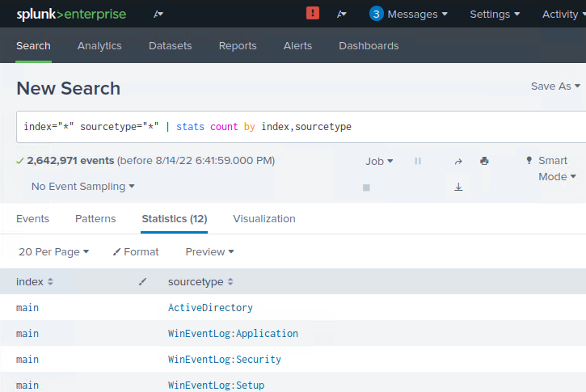Open the Job dropdown menu
Viewport: 586px width, 392px height.
[x=379, y=161]
